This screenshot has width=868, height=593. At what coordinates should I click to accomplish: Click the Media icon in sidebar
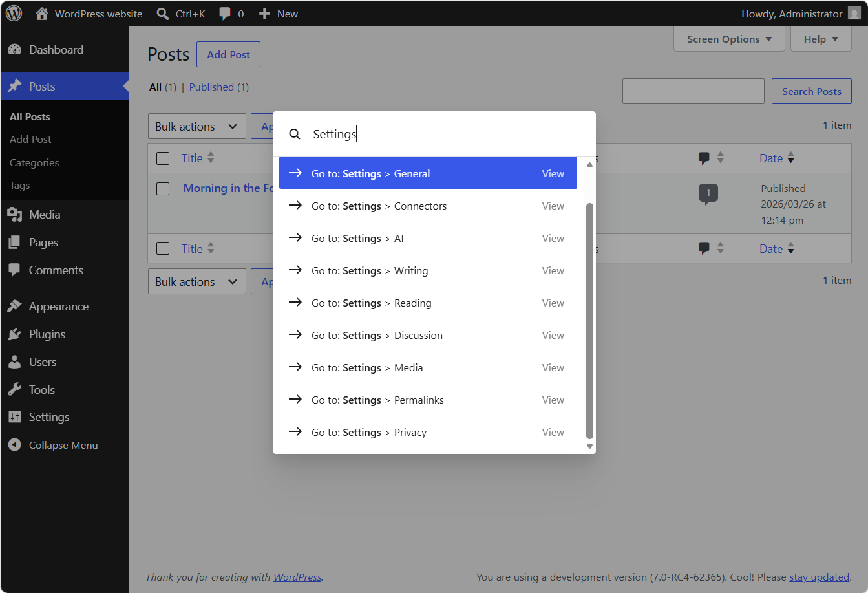15,215
